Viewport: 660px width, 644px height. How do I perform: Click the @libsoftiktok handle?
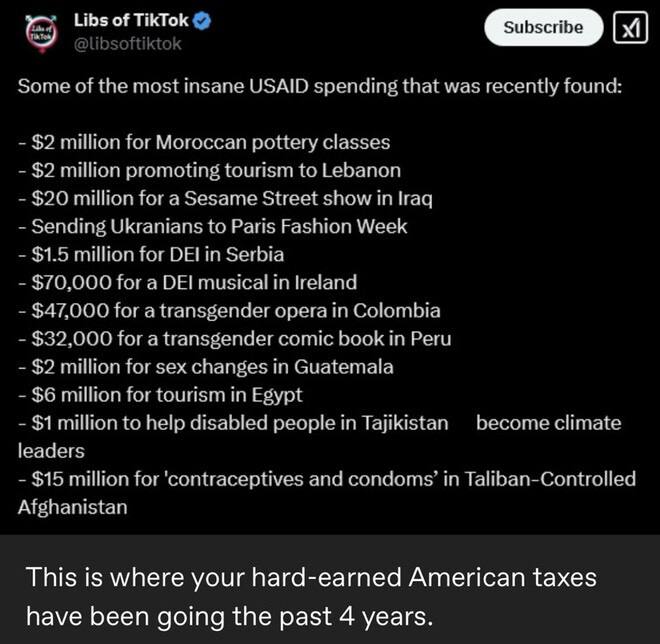click(x=128, y=44)
